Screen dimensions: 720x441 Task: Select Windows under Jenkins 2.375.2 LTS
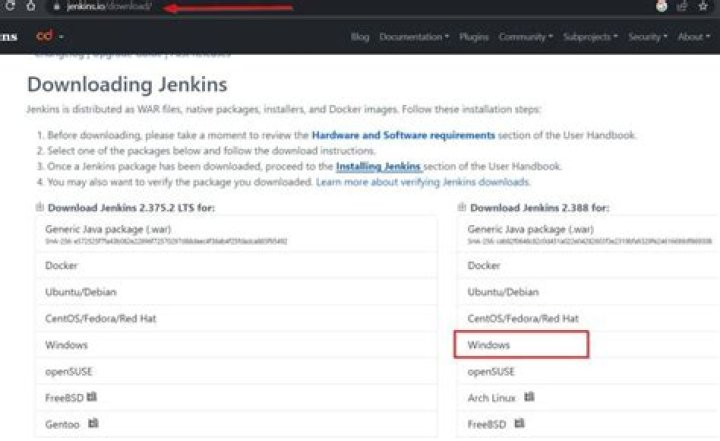click(x=236, y=345)
